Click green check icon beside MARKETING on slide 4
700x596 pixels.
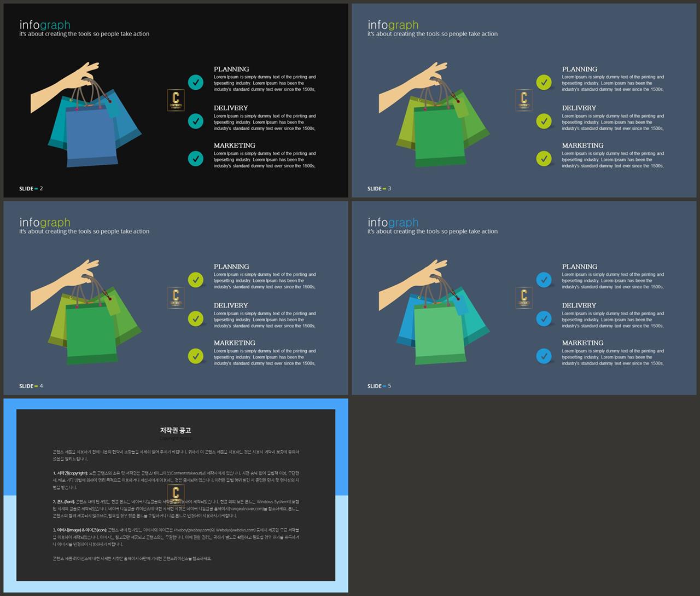[x=196, y=356]
